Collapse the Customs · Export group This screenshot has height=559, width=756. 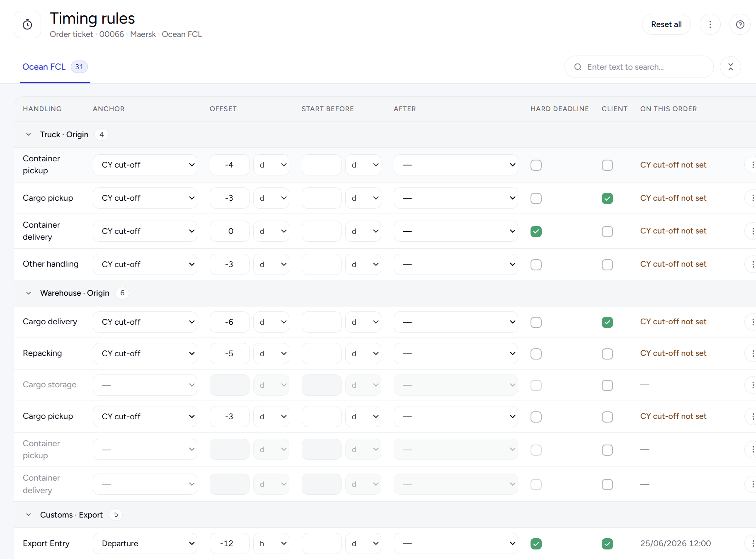pyautogui.click(x=28, y=515)
